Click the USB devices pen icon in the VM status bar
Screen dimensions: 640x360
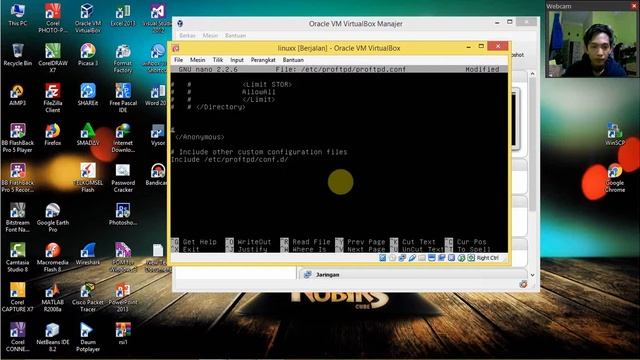[x=412, y=258]
